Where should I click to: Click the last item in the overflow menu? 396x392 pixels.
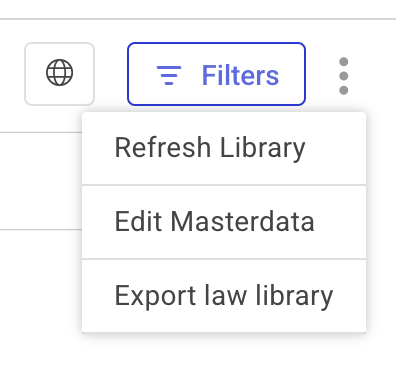pos(224,296)
